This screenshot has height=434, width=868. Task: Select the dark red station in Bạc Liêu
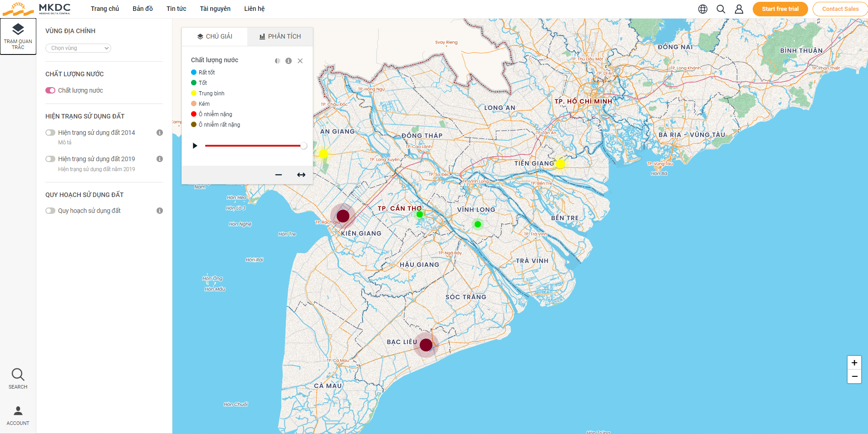426,345
